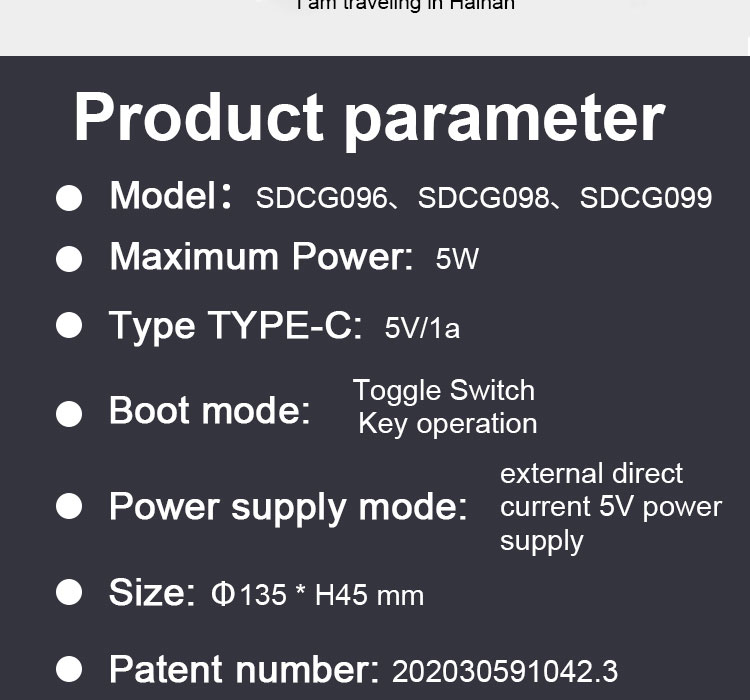Click model number SDCG099
Viewport: 750px width, 700px height.
[646, 198]
